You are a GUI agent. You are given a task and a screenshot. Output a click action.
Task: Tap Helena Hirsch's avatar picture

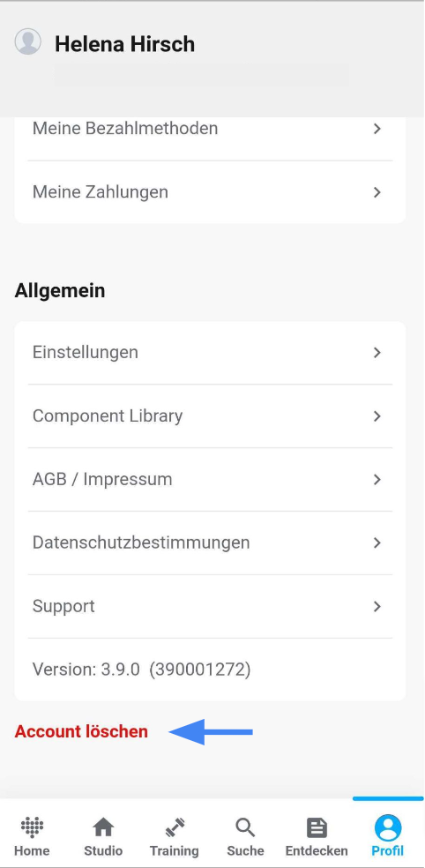pyautogui.click(x=27, y=41)
